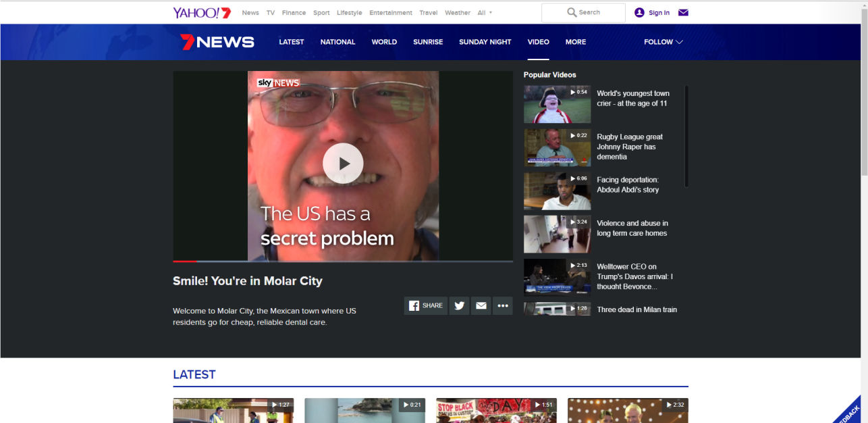
Task: Open Latest video with 1:27 duration
Action: pos(233,410)
